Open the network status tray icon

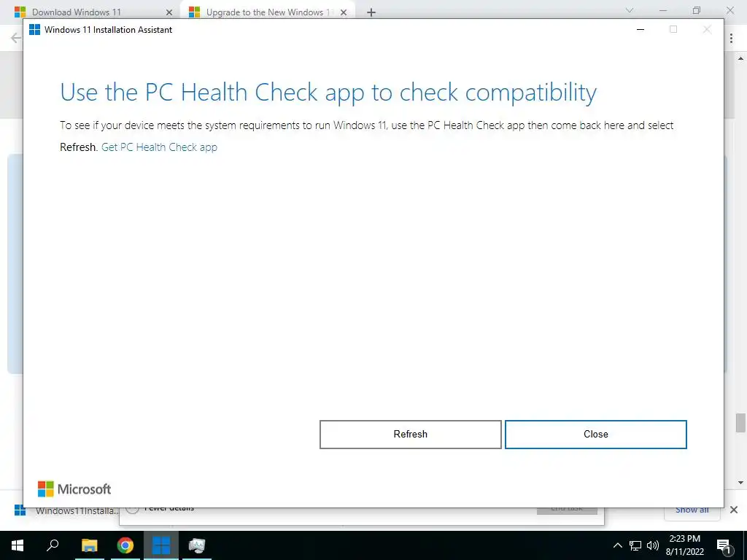coord(635,545)
